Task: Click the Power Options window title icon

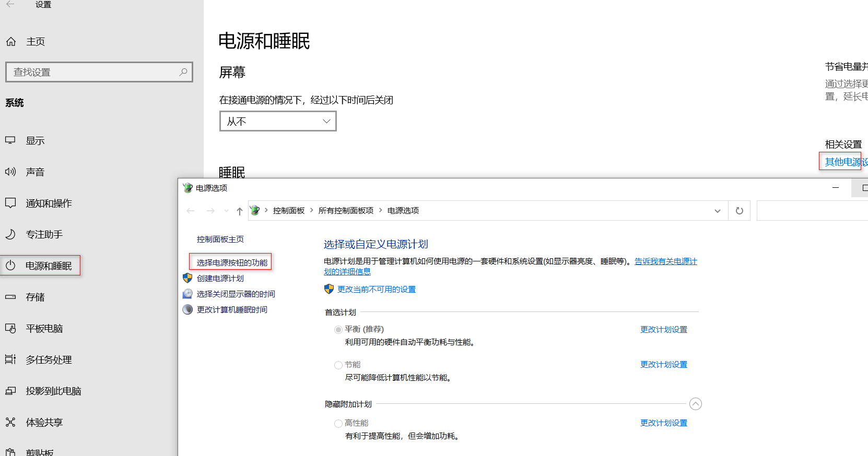Action: click(188, 188)
